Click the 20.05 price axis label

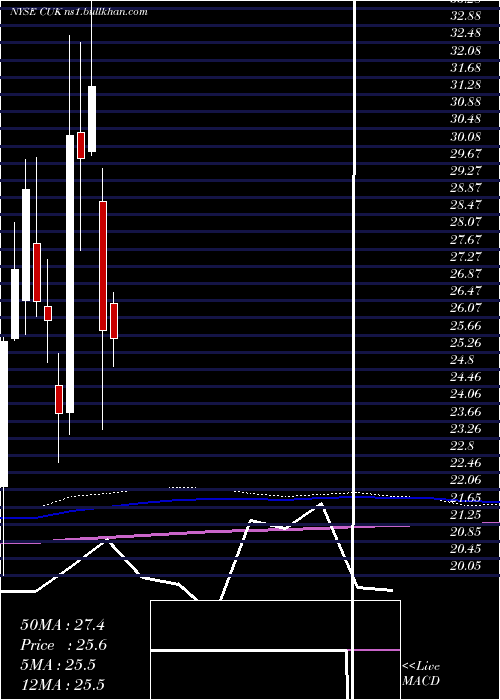tap(465, 566)
